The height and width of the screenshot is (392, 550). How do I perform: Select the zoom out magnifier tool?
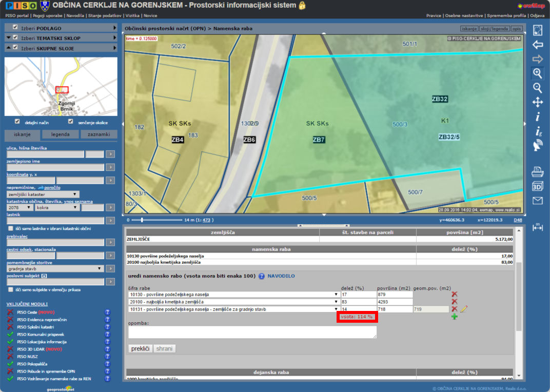(x=537, y=88)
